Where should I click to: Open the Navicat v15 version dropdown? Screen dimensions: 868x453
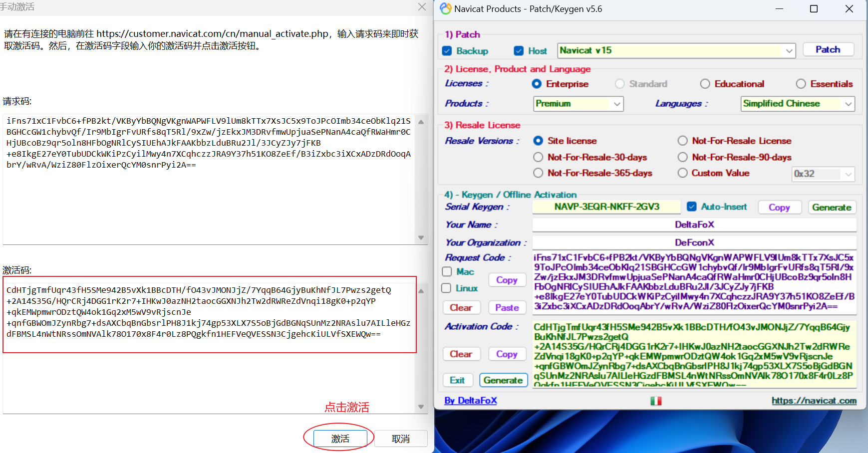click(676, 50)
